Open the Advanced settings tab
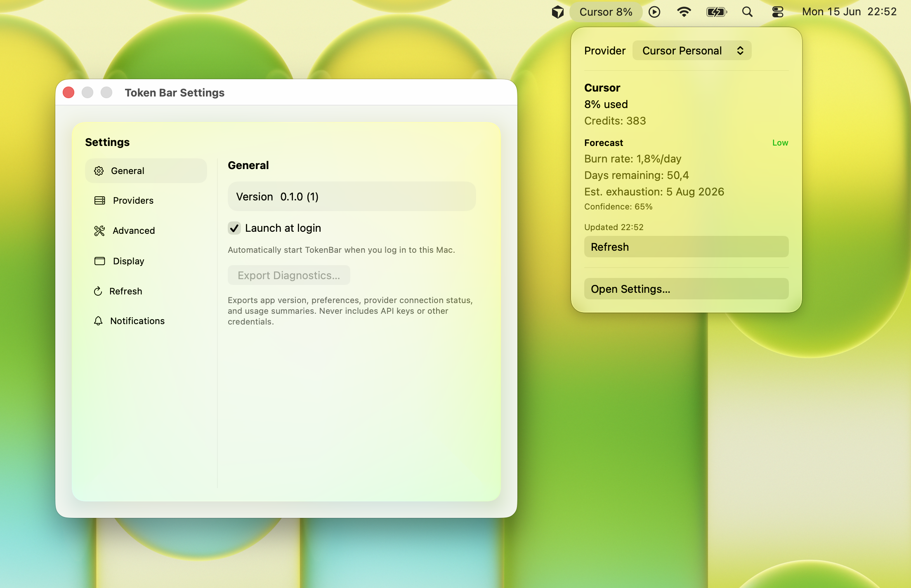This screenshot has height=588, width=911. click(x=146, y=230)
